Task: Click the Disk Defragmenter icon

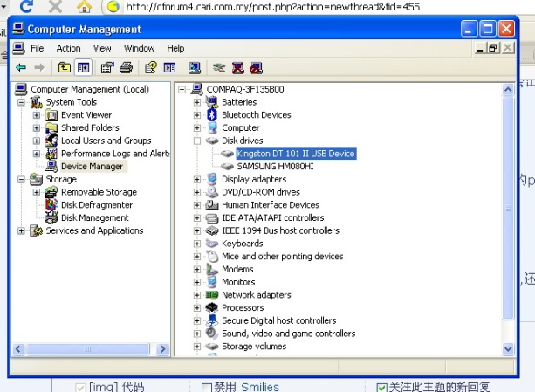Action: pos(51,204)
